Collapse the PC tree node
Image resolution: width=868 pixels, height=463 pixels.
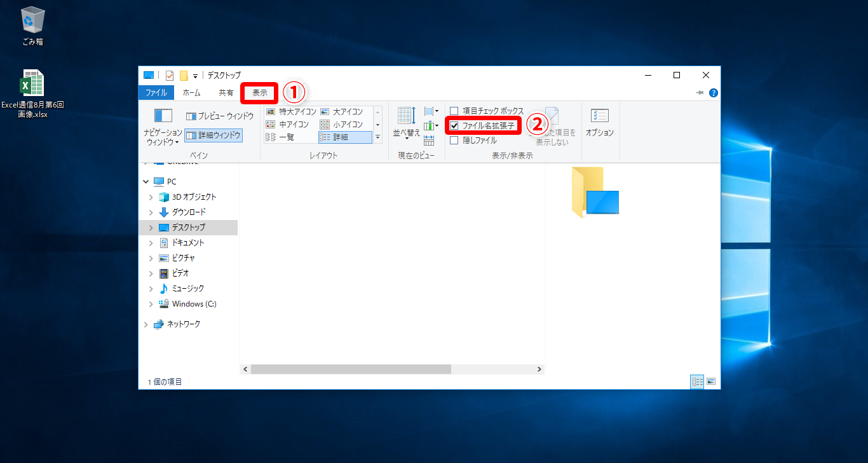click(x=146, y=181)
